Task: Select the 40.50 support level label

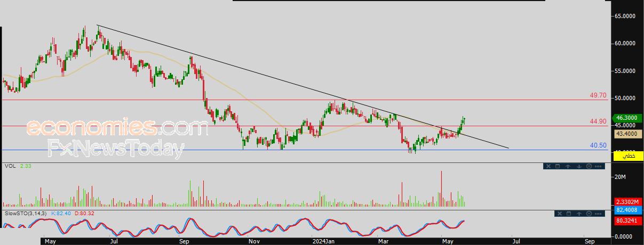Action: [x=598, y=145]
